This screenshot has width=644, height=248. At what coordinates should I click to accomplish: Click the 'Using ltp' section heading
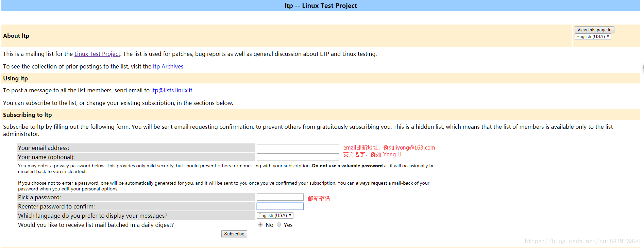coord(16,78)
